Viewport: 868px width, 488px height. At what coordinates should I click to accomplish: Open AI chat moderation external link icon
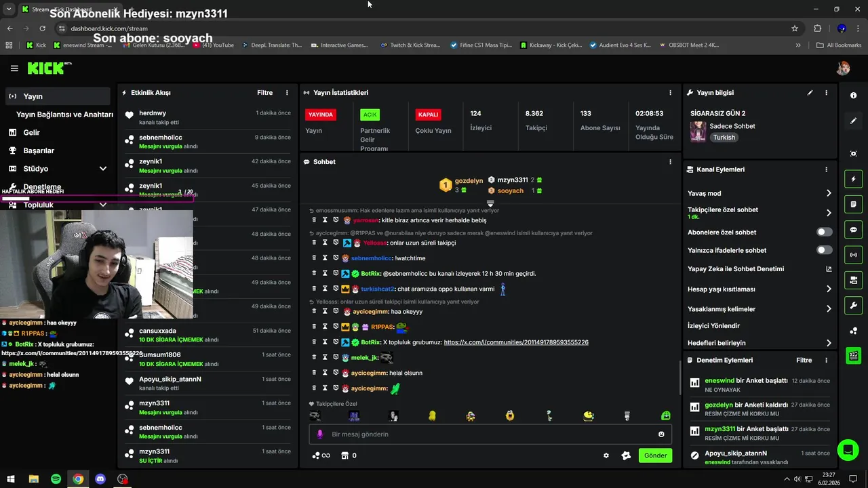pyautogui.click(x=829, y=269)
